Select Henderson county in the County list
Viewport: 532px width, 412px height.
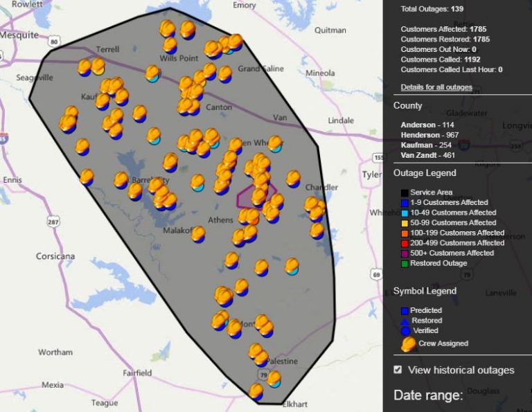coord(420,135)
